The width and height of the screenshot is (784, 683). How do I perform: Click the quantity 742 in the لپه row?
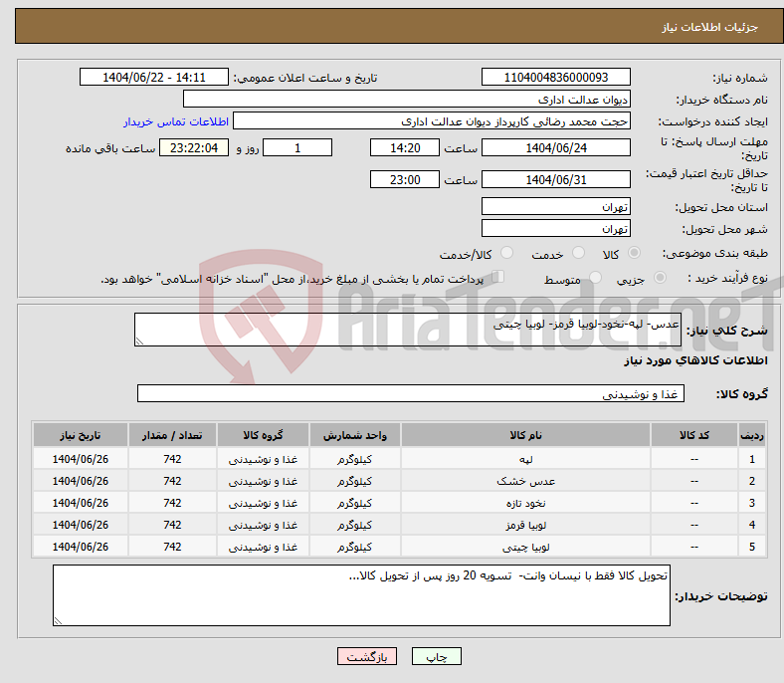172,459
